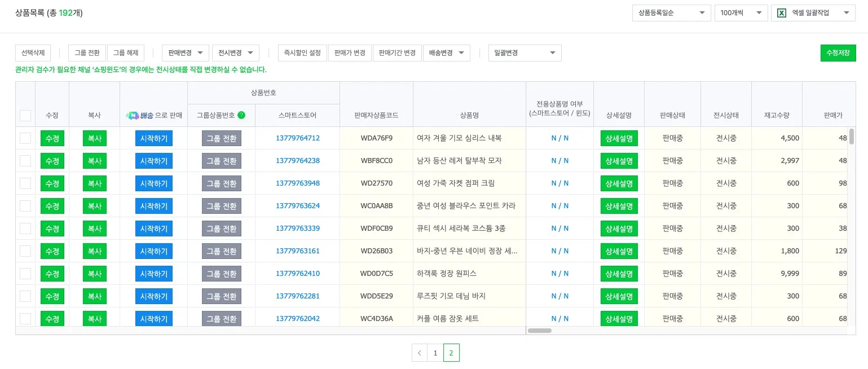Open the 배송변경 dropdown
The image size is (868, 369).
pyautogui.click(x=446, y=53)
